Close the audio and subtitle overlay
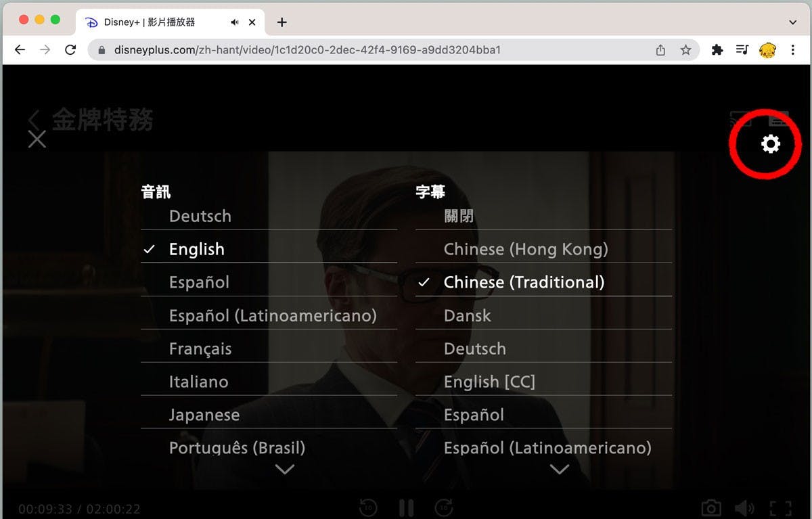Screen dimensions: 812x519 pyautogui.click(x=37, y=139)
